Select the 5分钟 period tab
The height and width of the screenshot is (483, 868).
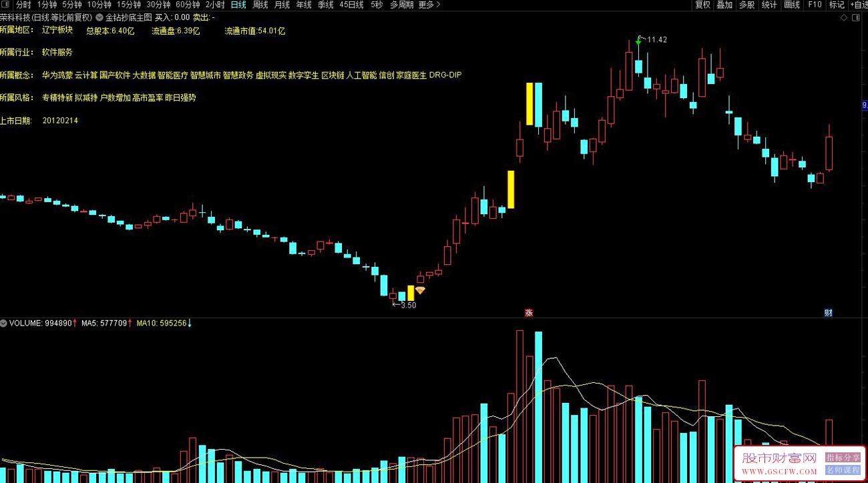tap(72, 5)
